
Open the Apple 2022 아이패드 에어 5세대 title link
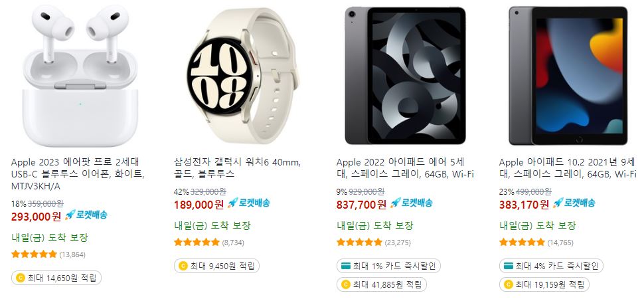405,168
